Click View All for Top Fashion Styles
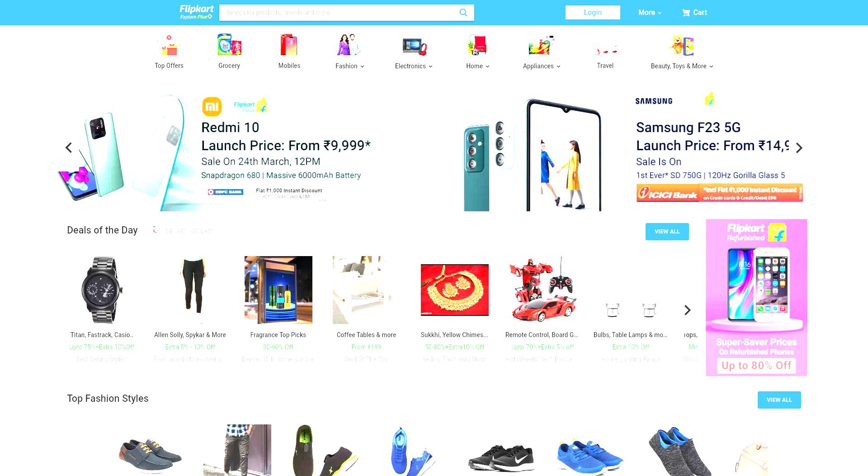Image resolution: width=868 pixels, height=476 pixels. tap(779, 400)
